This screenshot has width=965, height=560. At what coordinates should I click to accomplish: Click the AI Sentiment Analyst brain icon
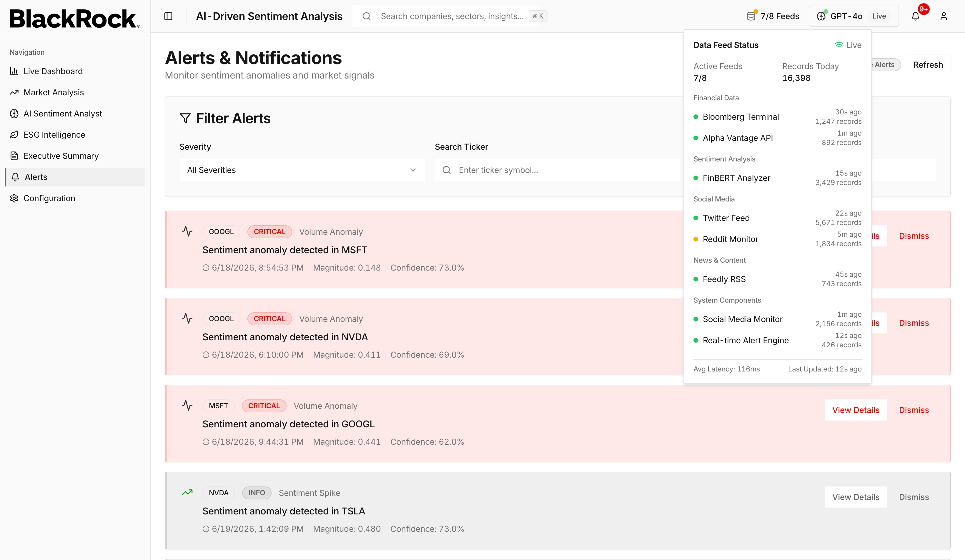tap(14, 114)
